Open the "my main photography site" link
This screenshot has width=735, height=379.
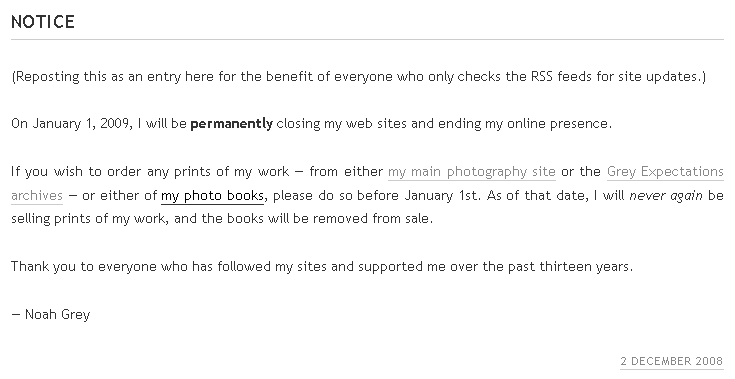pos(472,172)
